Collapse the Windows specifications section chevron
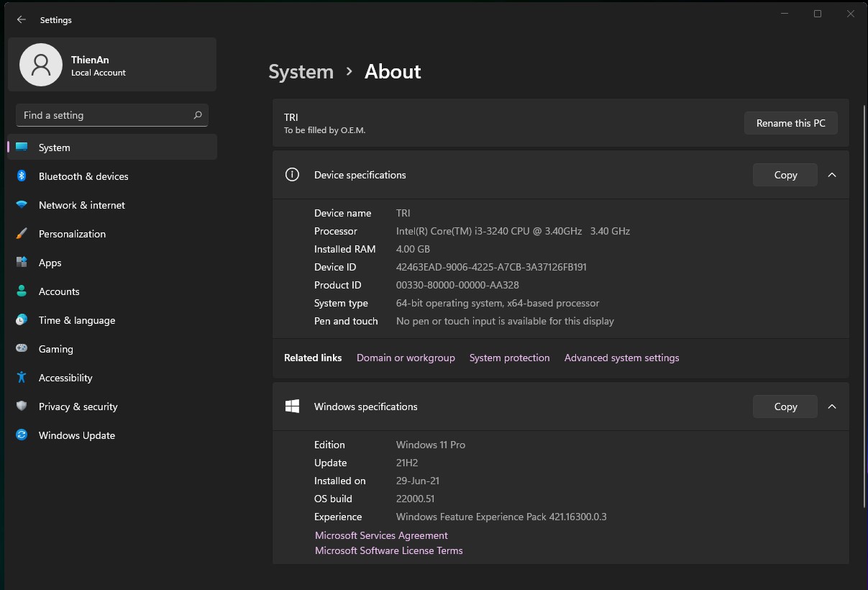This screenshot has width=868, height=590. coord(832,407)
